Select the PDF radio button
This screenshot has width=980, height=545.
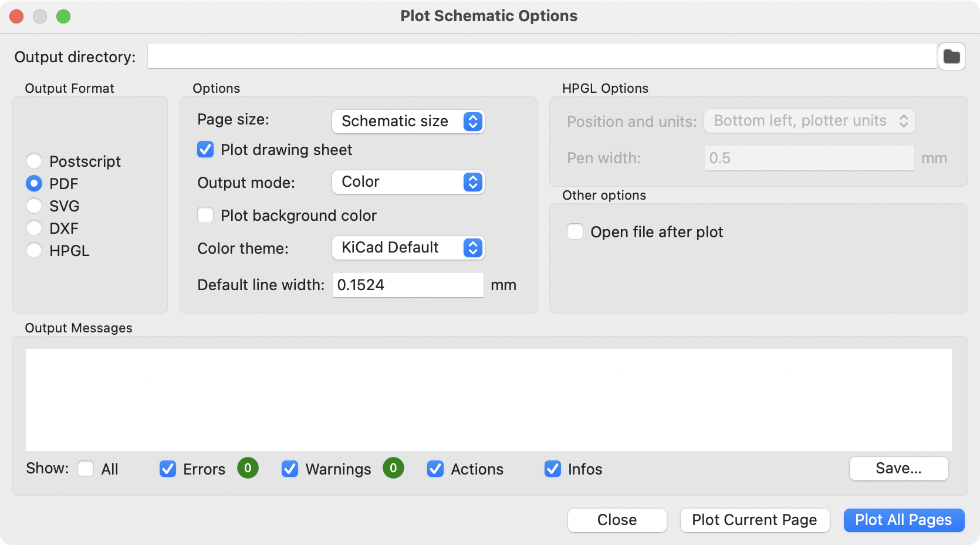34,183
